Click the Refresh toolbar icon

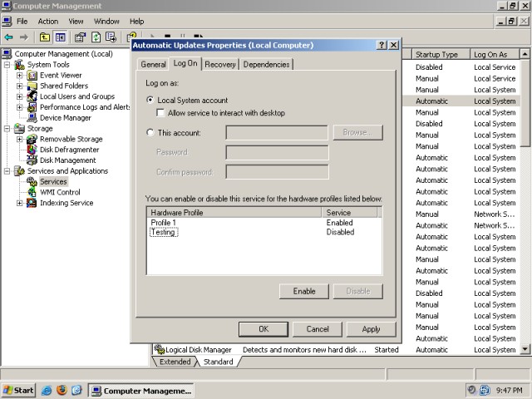(x=96, y=37)
